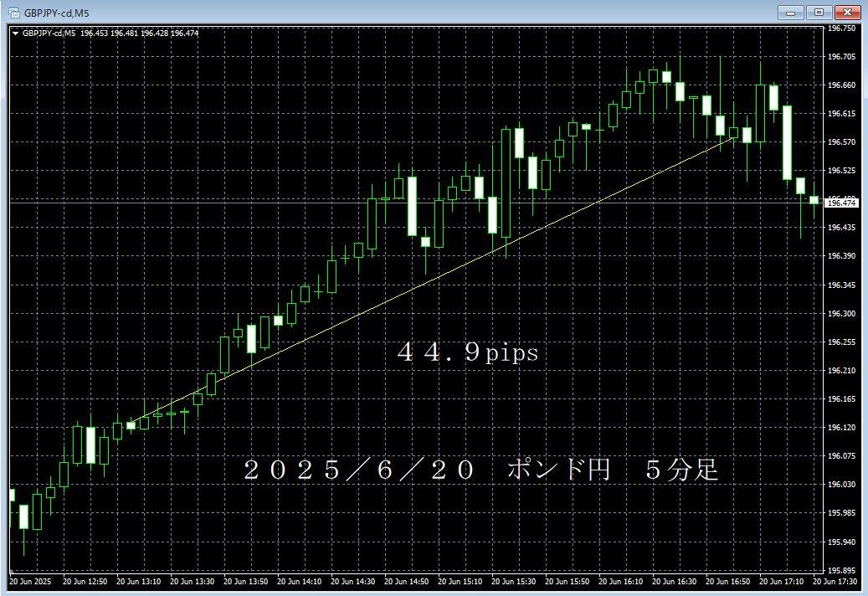Image resolution: width=868 pixels, height=596 pixels.
Task: Click the 20 Jun 16:10 time axis label
Action: [x=623, y=581]
